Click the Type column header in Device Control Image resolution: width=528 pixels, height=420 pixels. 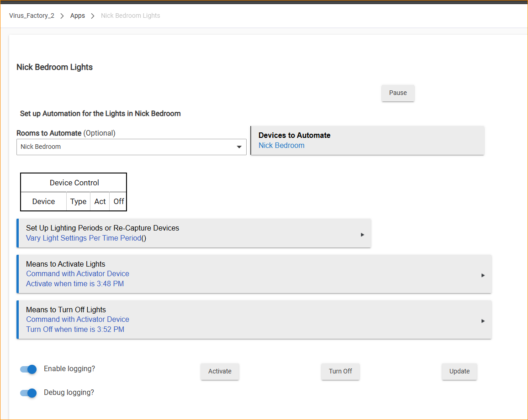tap(78, 201)
